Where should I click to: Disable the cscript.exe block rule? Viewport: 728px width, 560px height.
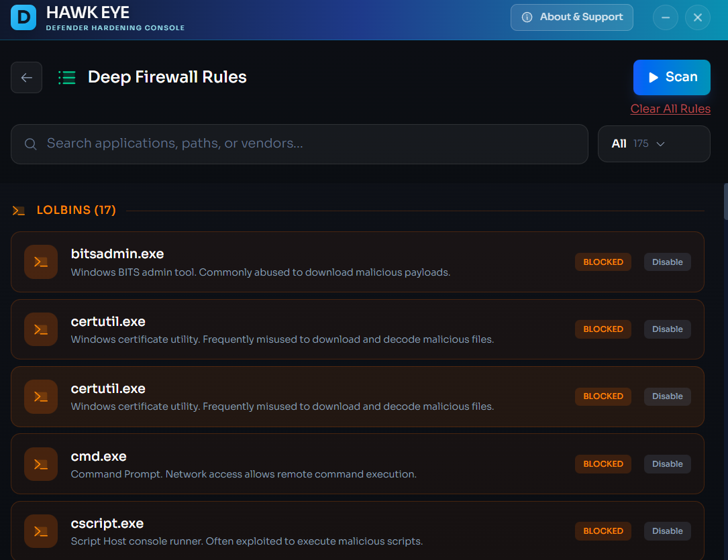pos(667,531)
